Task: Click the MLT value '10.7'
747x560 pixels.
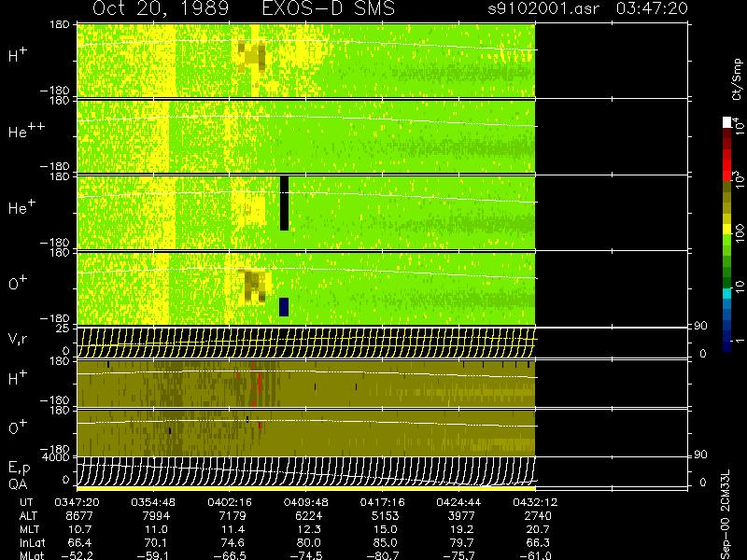Action: [x=80, y=529]
